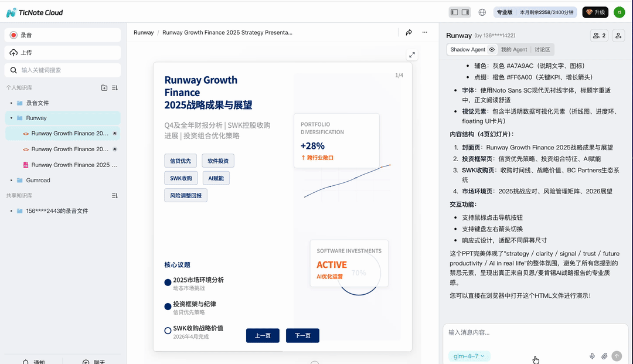
Task: View the 2 members button
Action: [599, 36]
